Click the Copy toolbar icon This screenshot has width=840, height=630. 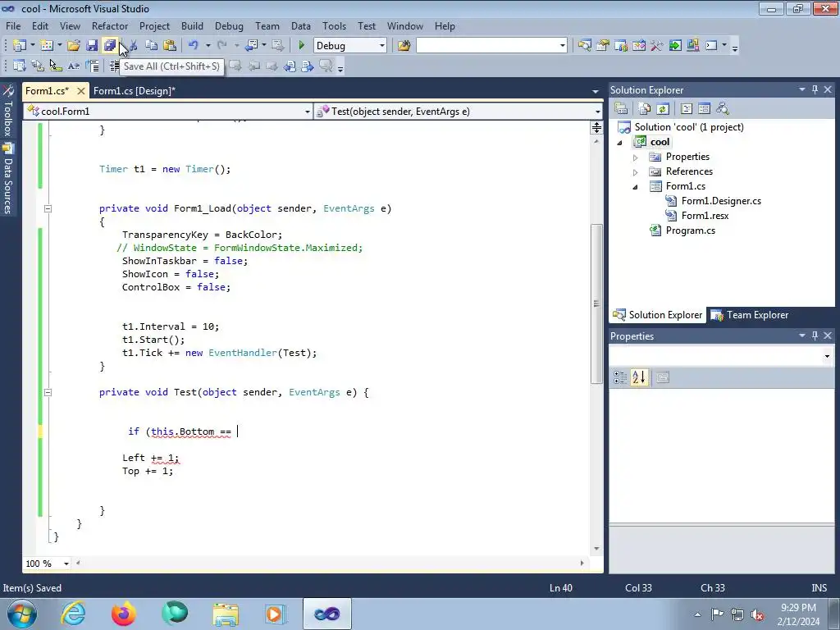coord(152,46)
